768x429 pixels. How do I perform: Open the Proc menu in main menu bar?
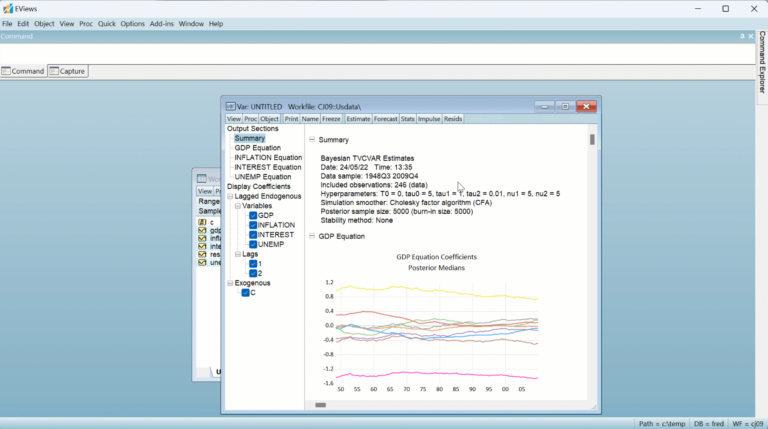[x=86, y=24]
